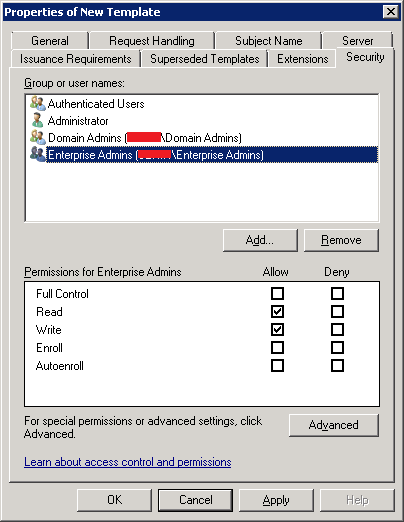
Task: Close the Properties of New Template dialog
Action: click(390, 12)
